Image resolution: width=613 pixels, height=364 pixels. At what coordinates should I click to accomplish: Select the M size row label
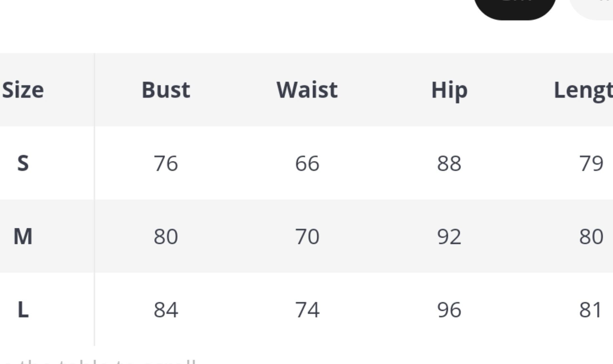23,236
